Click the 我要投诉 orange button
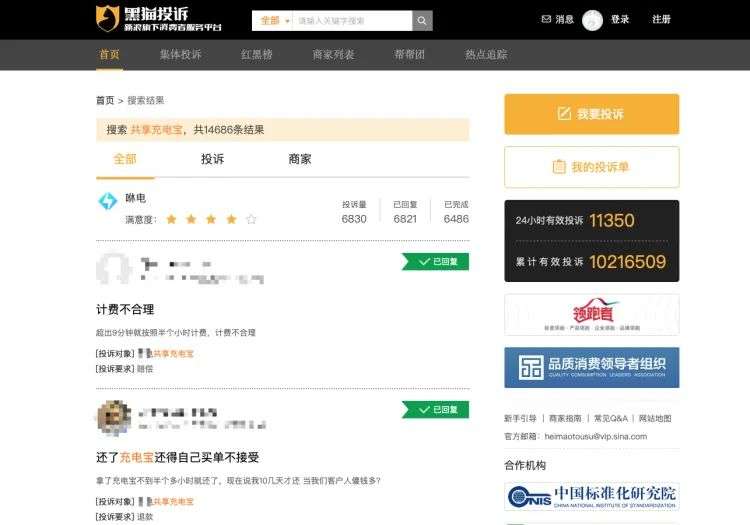 click(x=592, y=114)
